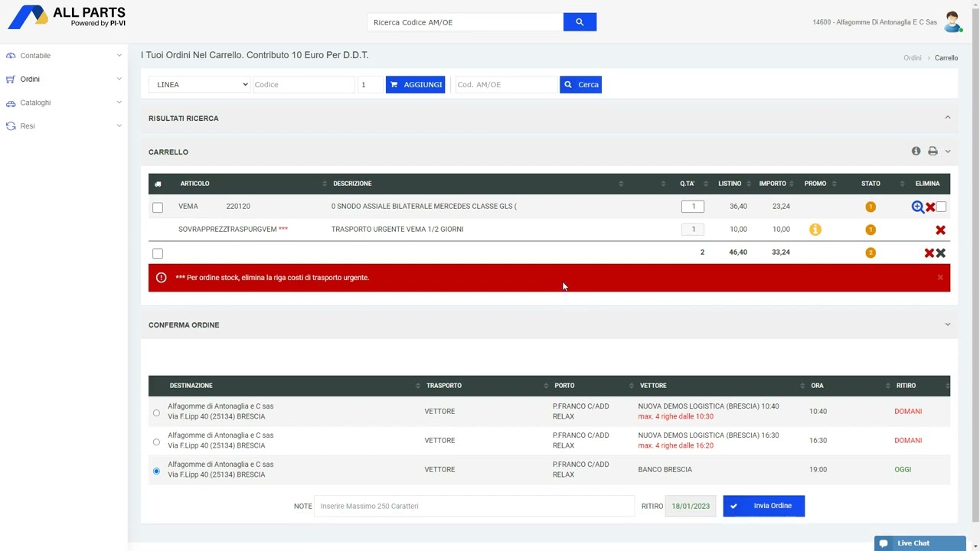Expand the Cataloghi sidebar menu
Image resolution: width=980 pixels, height=551 pixels.
pyautogui.click(x=64, y=103)
